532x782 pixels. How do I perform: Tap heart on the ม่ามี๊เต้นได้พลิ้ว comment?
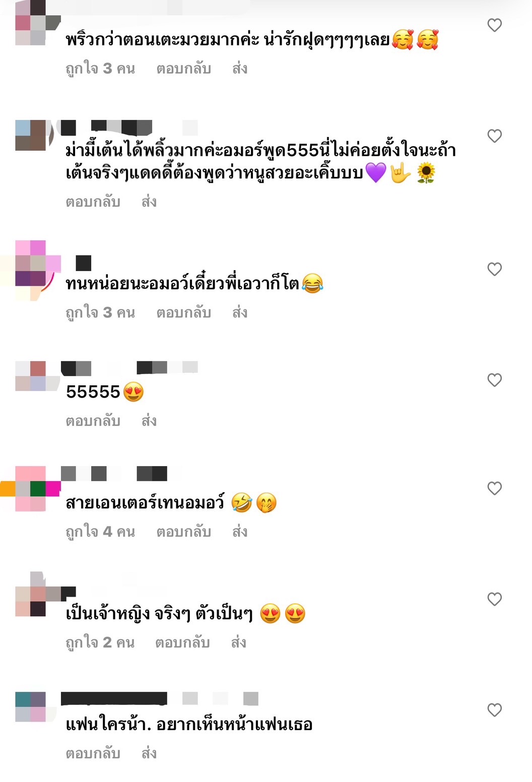click(x=495, y=136)
